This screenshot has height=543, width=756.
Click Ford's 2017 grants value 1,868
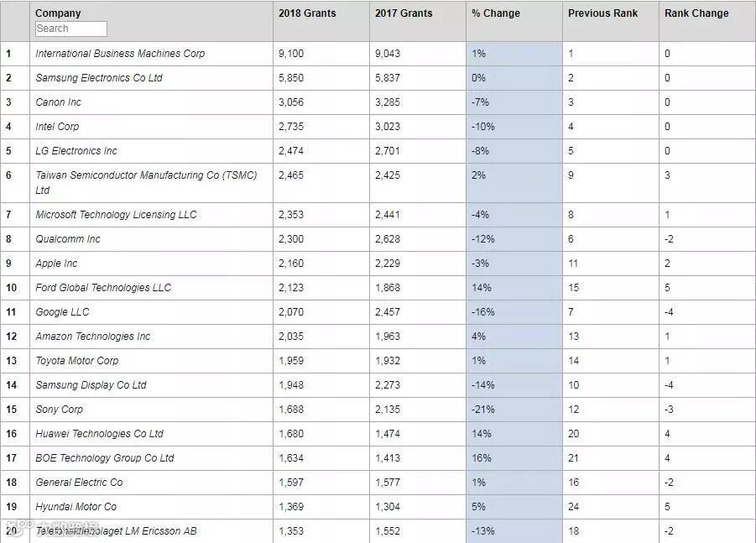click(x=388, y=287)
